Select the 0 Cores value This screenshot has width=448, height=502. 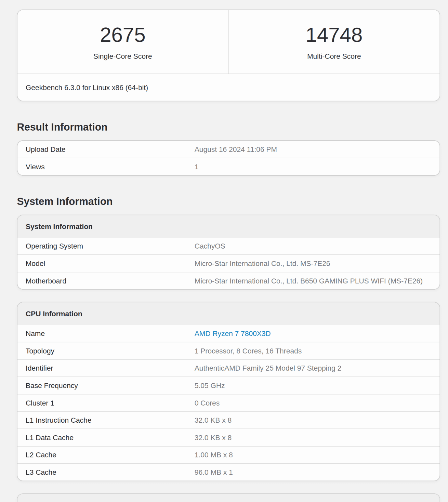(x=207, y=403)
